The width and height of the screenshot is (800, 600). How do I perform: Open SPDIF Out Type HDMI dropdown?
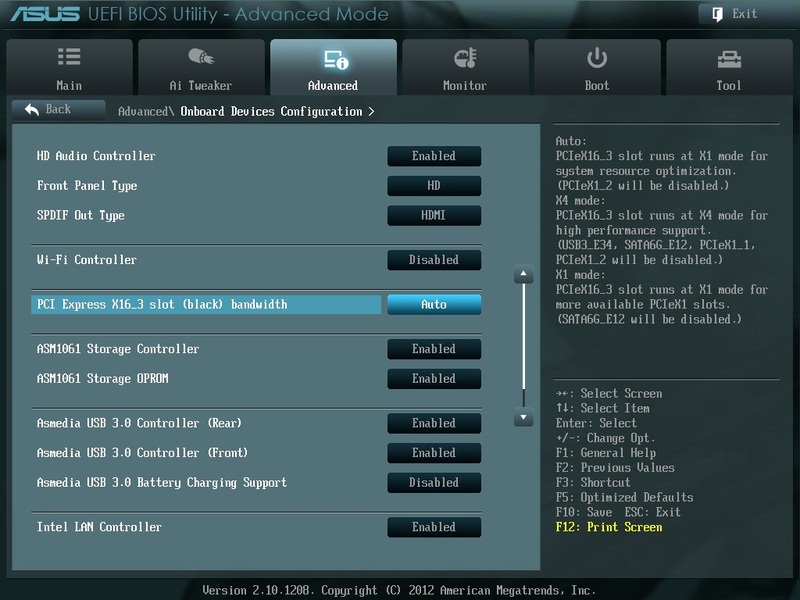coord(434,216)
